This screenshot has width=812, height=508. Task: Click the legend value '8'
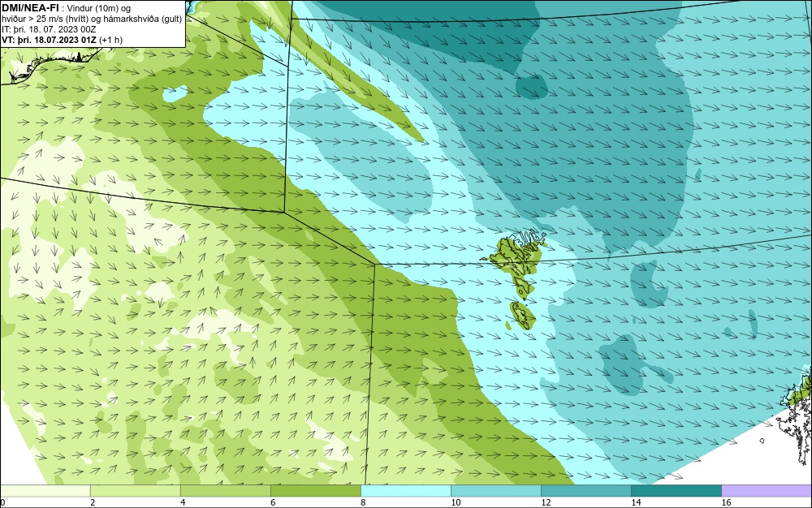coord(363,502)
